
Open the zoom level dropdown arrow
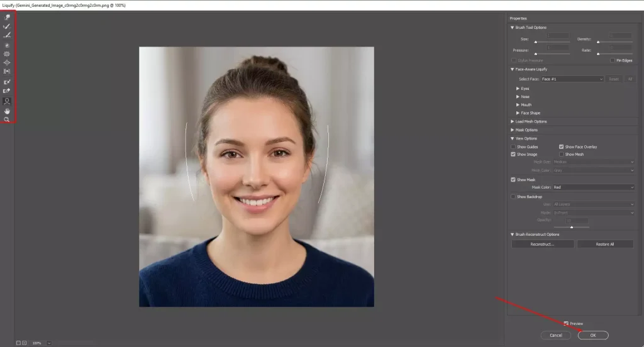pos(49,343)
